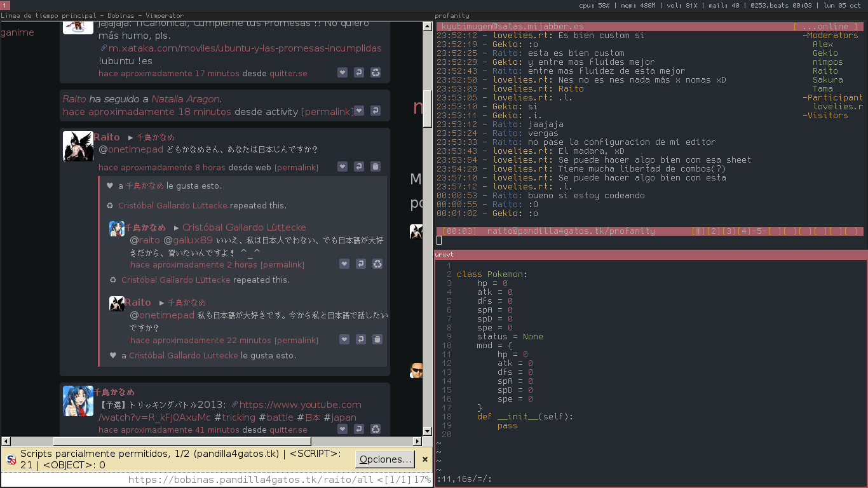Screen dimensions: 868x488
Task: Delete Raito's notice from 22 minutes ago
Action: tap(377, 339)
